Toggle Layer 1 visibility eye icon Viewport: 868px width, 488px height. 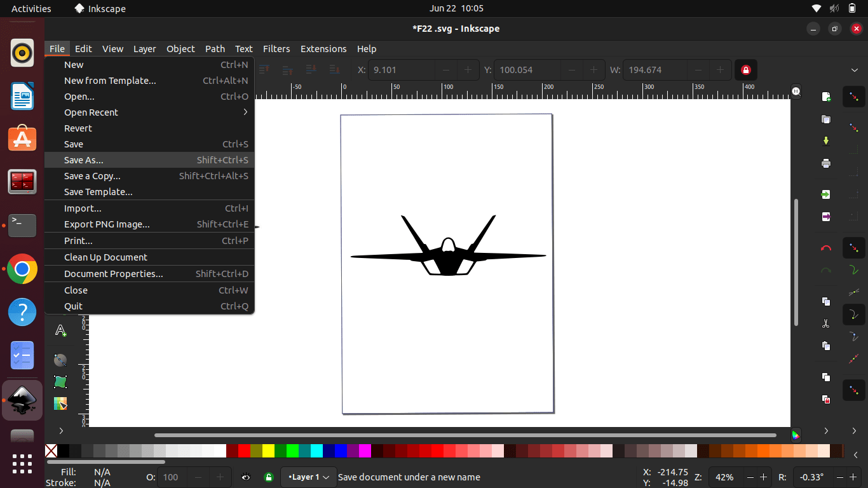click(246, 477)
